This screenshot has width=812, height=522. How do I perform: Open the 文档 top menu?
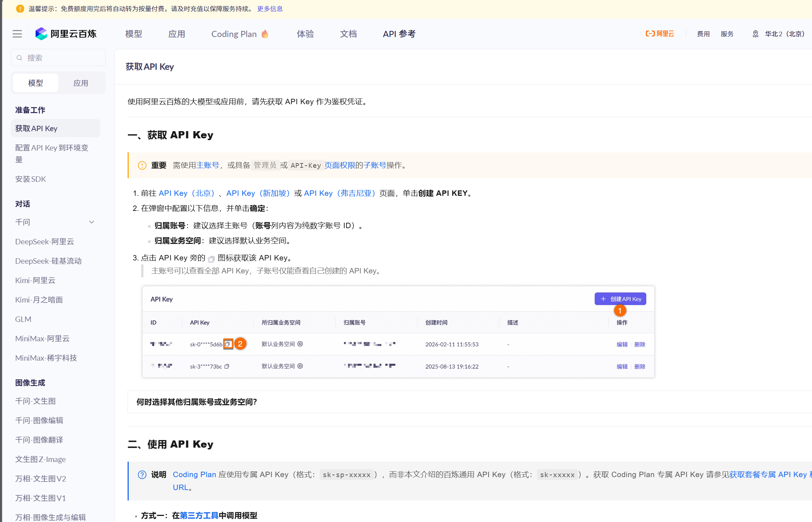[x=348, y=34]
